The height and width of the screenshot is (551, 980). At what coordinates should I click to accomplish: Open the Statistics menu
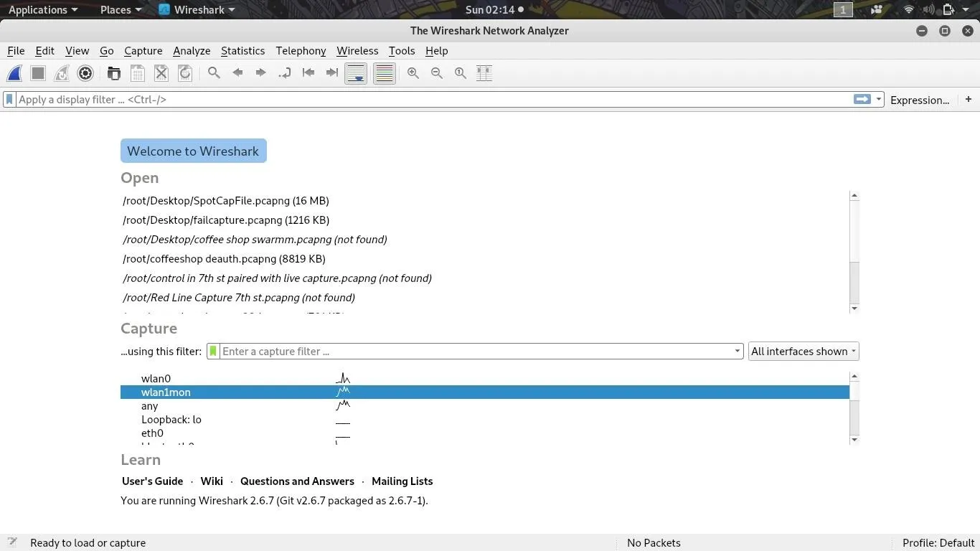242,51
